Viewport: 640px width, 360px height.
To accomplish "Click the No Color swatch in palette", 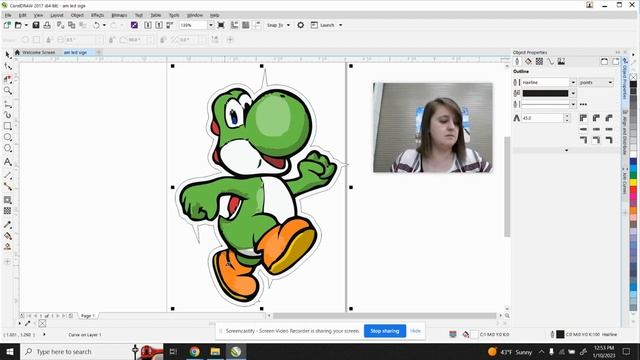I will pos(633,77).
